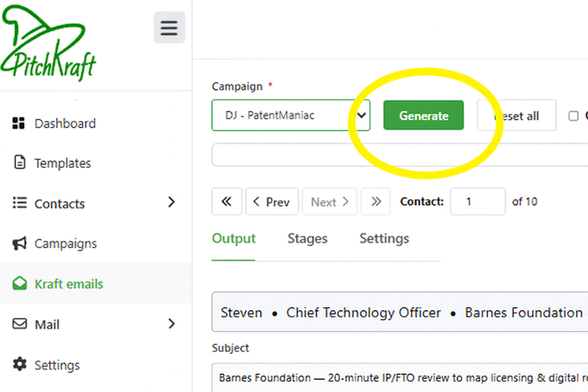The image size is (588, 392).
Task: Click the Reset all button
Action: click(x=517, y=115)
